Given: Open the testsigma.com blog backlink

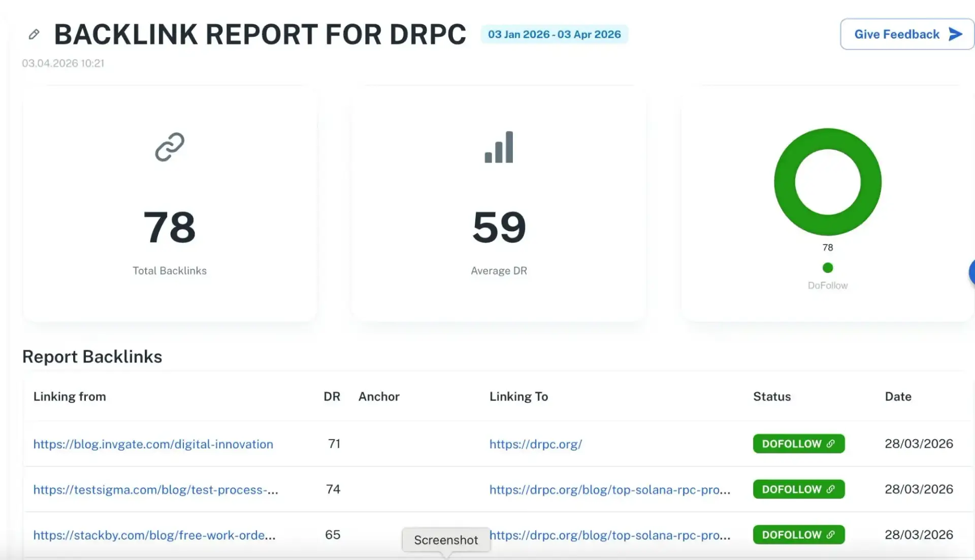Looking at the screenshot, I should [155, 489].
